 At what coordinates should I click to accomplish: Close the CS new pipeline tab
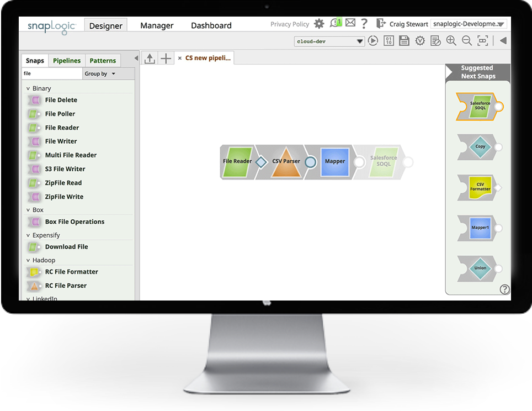[x=180, y=59]
